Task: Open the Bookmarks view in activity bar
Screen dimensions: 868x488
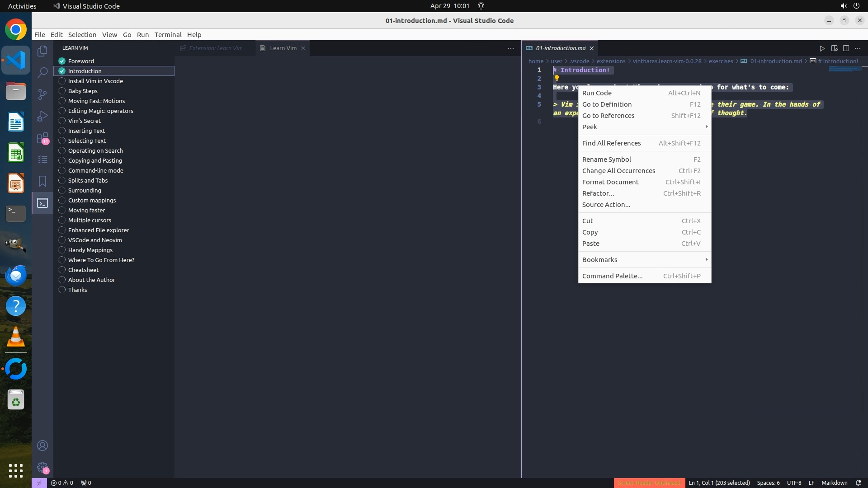Action: 42,181
